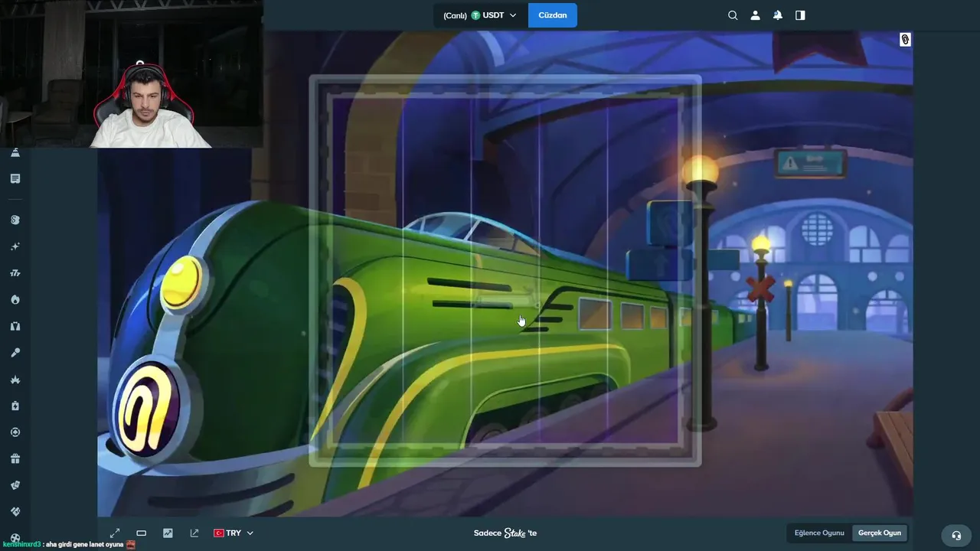Open the playing cards sidebar icon
Viewport: 980px width, 551px height.
[15, 485]
